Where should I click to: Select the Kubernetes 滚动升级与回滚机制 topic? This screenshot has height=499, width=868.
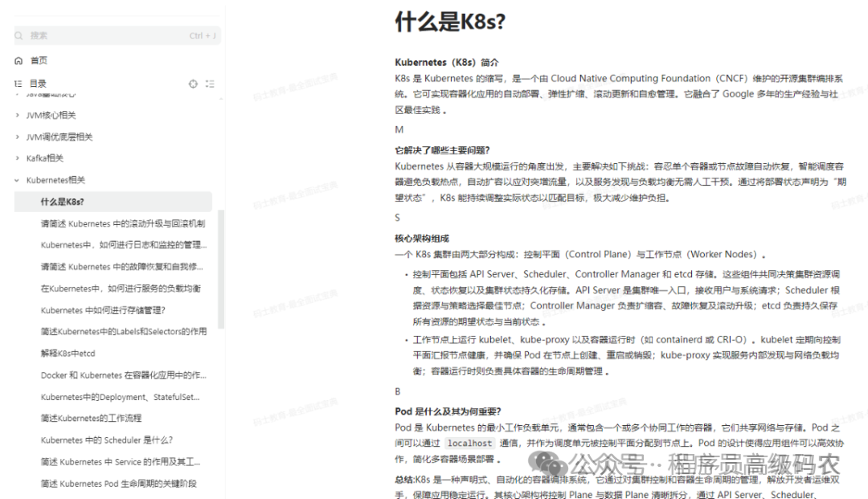coord(122,223)
